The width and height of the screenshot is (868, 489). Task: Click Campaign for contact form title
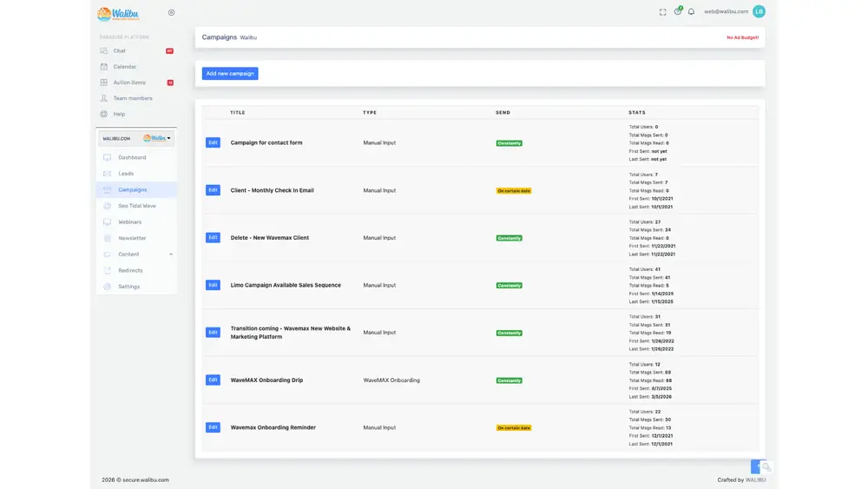coord(266,142)
